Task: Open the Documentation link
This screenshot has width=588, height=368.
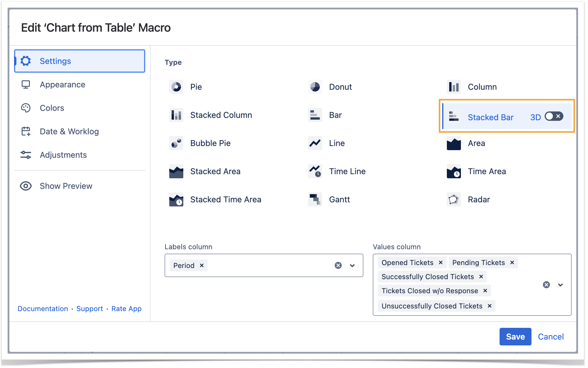Action: pos(43,308)
